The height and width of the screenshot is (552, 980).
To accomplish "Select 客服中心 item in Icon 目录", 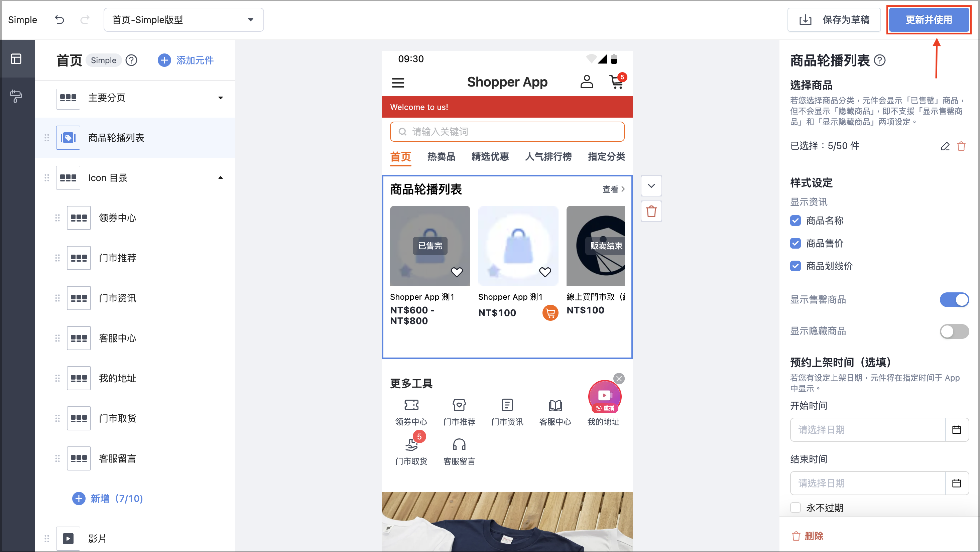I will coord(135,338).
